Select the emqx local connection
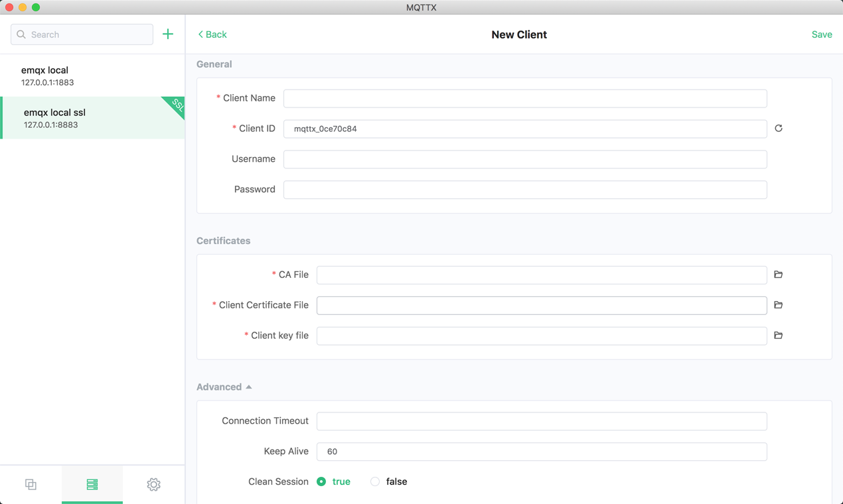 point(92,76)
